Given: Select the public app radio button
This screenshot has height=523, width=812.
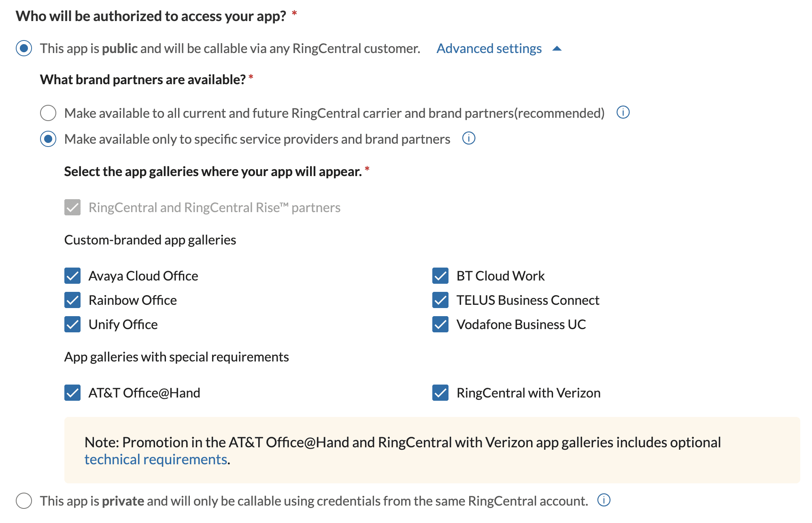Looking at the screenshot, I should tap(24, 49).
